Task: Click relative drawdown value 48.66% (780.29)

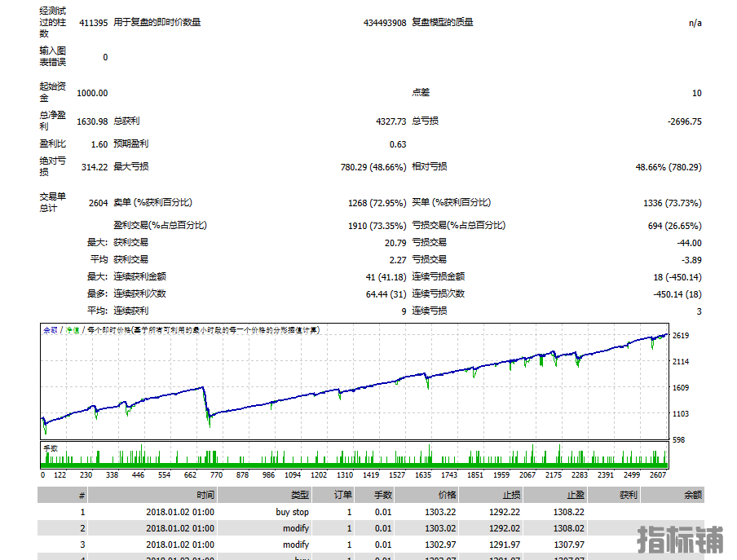Action: [x=669, y=167]
